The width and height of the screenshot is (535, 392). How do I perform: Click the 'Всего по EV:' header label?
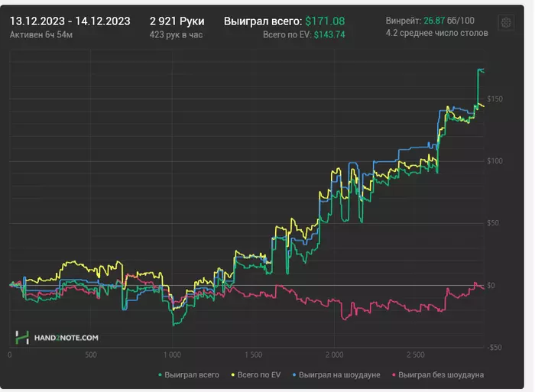pyautogui.click(x=287, y=35)
